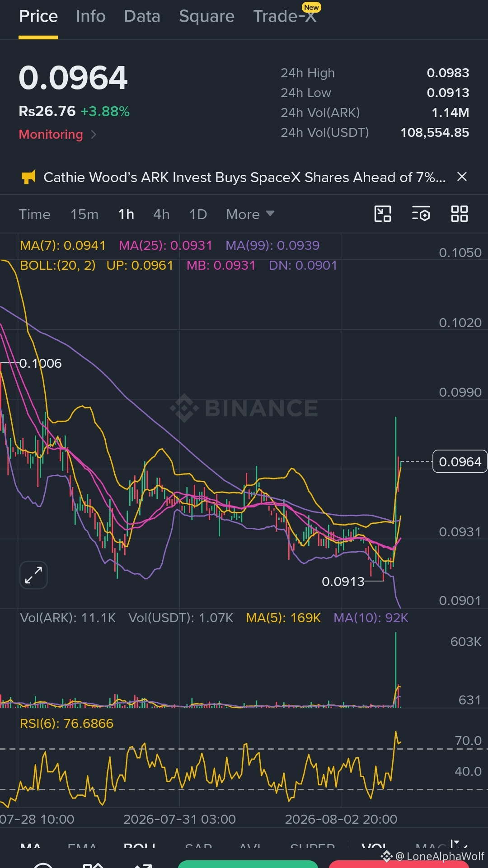The height and width of the screenshot is (868, 488).
Task: Open the chevron next to Monitoring
Action: coord(94,134)
